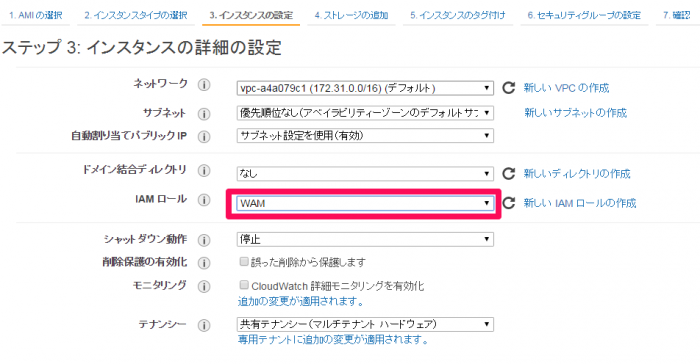Image resolution: width=700 pixels, height=364 pixels.
Task: Refresh the network VPC list
Action: pos(508,88)
